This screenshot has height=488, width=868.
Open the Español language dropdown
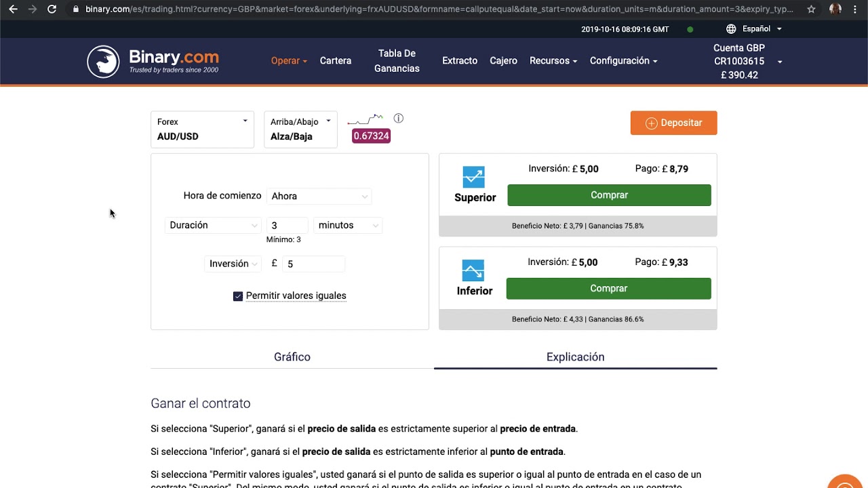pos(762,29)
